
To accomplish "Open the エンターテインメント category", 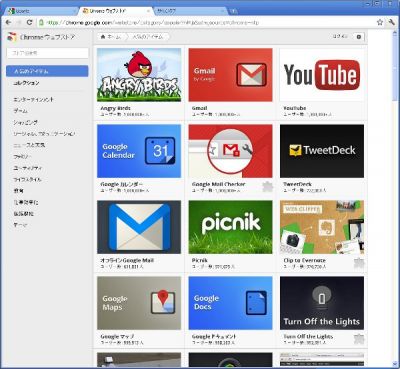I will click(33, 99).
